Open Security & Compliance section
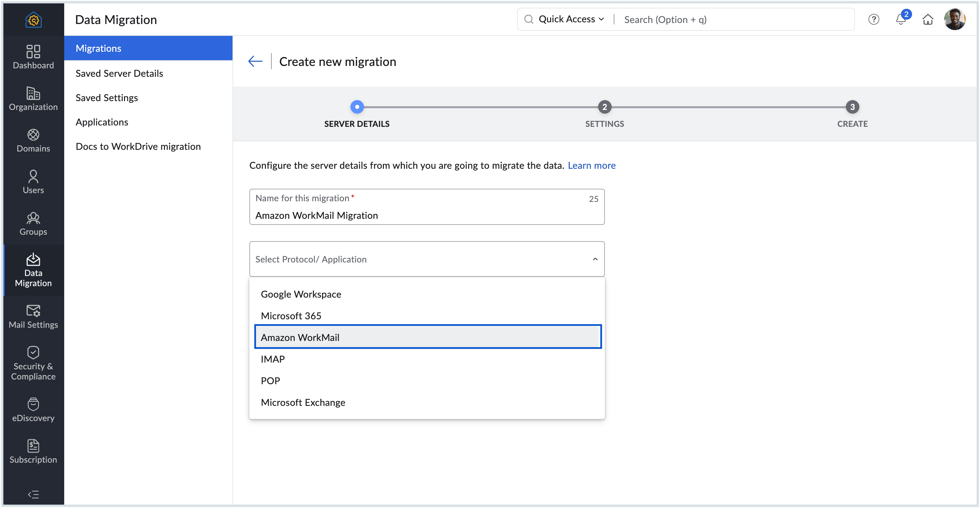This screenshot has height=508, width=980. (x=33, y=363)
